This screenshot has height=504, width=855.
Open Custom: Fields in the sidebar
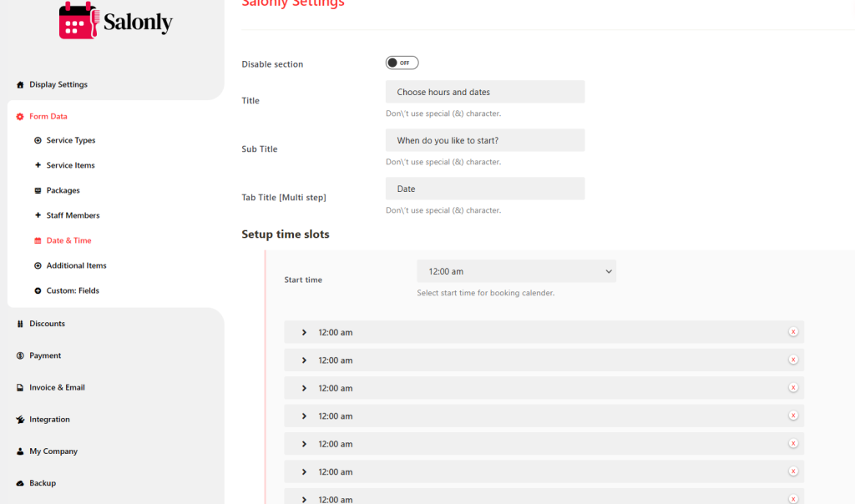point(72,290)
